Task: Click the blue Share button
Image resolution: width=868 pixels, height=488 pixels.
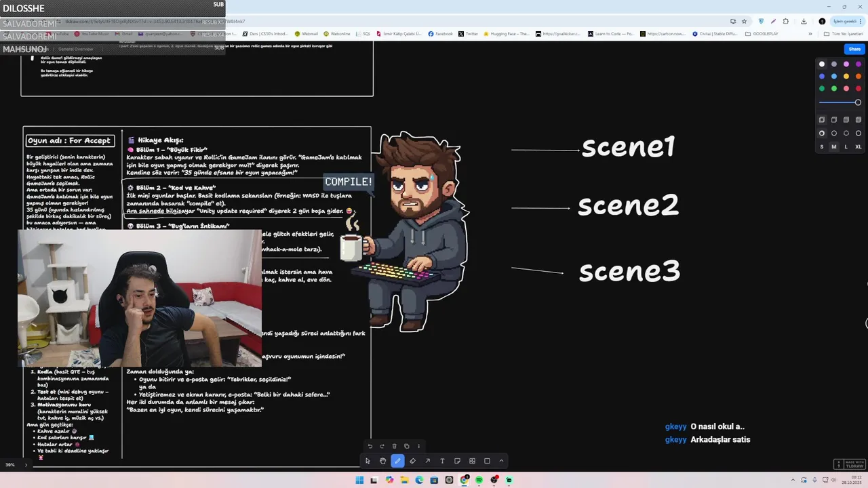Action: (x=854, y=49)
